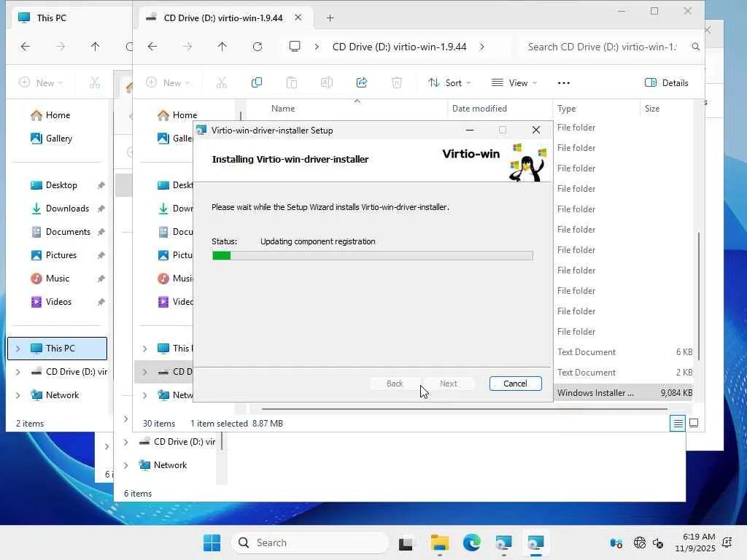Switch to large thumbnails view layout
The width and height of the screenshot is (747, 560).
click(694, 423)
